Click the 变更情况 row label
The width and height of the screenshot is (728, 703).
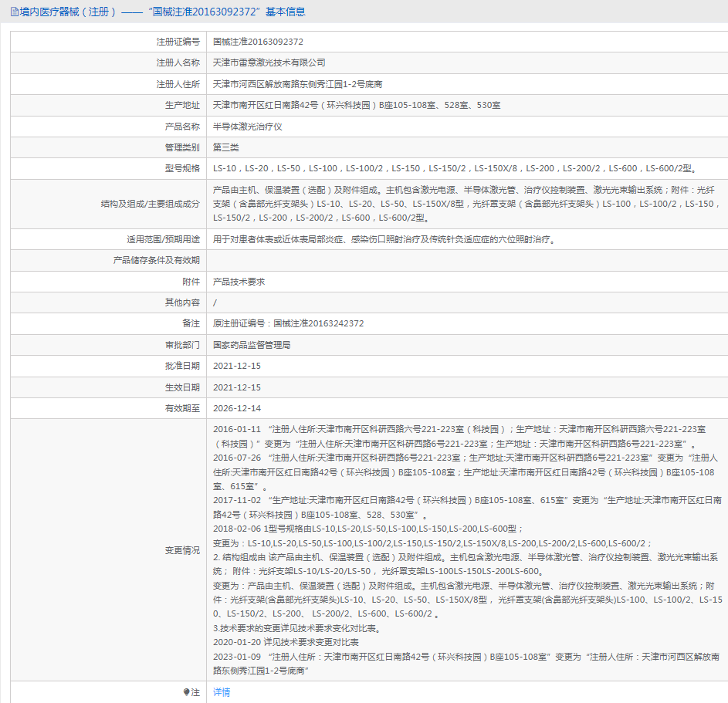(x=182, y=550)
